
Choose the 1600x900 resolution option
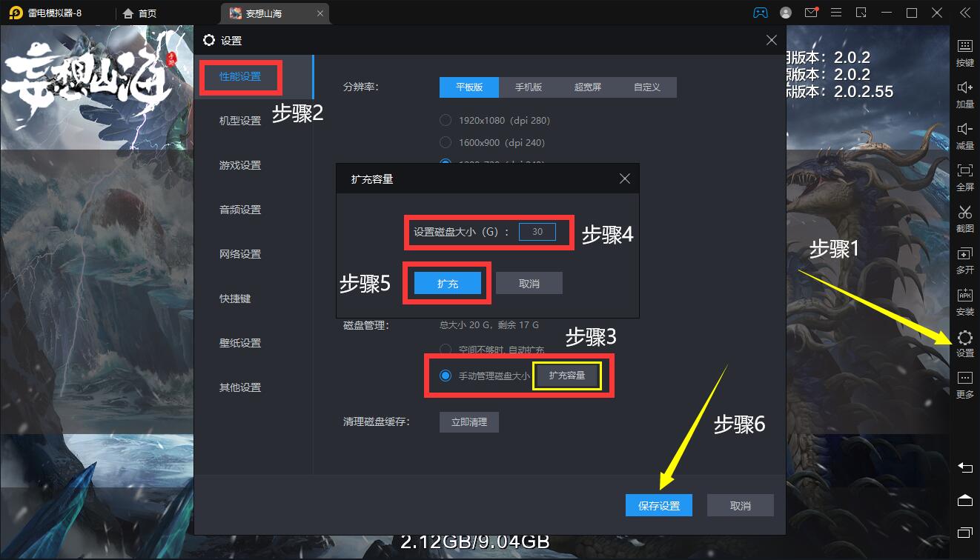(446, 142)
